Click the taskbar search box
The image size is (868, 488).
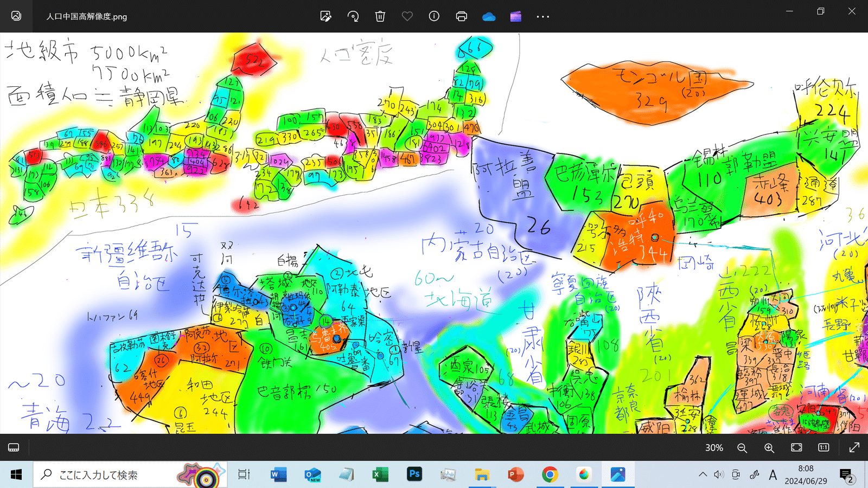tap(130, 475)
